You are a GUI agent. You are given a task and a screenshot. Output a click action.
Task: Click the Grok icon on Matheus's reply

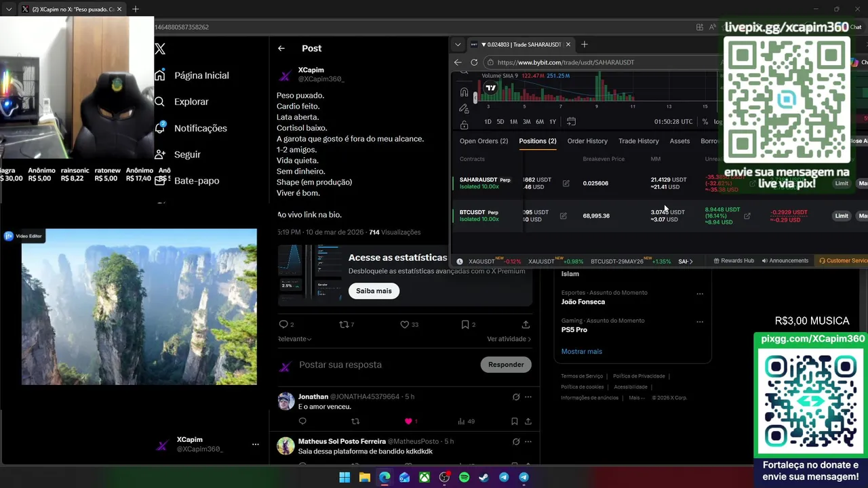pos(516,441)
